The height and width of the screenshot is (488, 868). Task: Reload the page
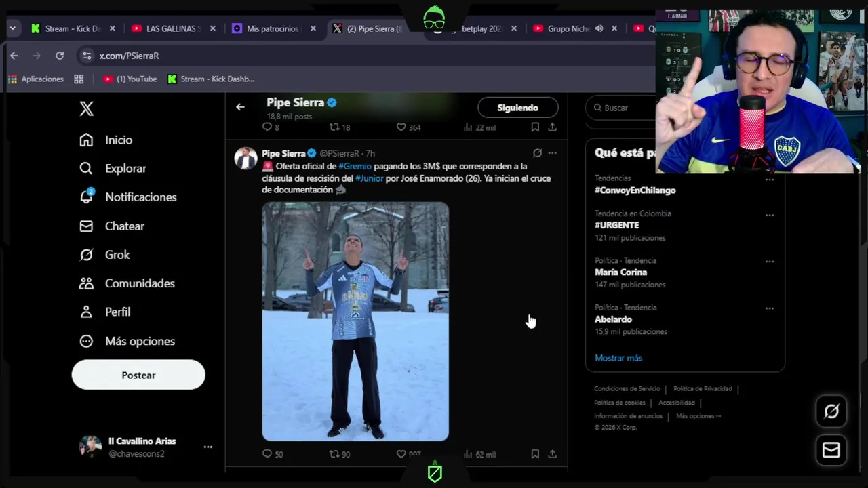point(60,56)
